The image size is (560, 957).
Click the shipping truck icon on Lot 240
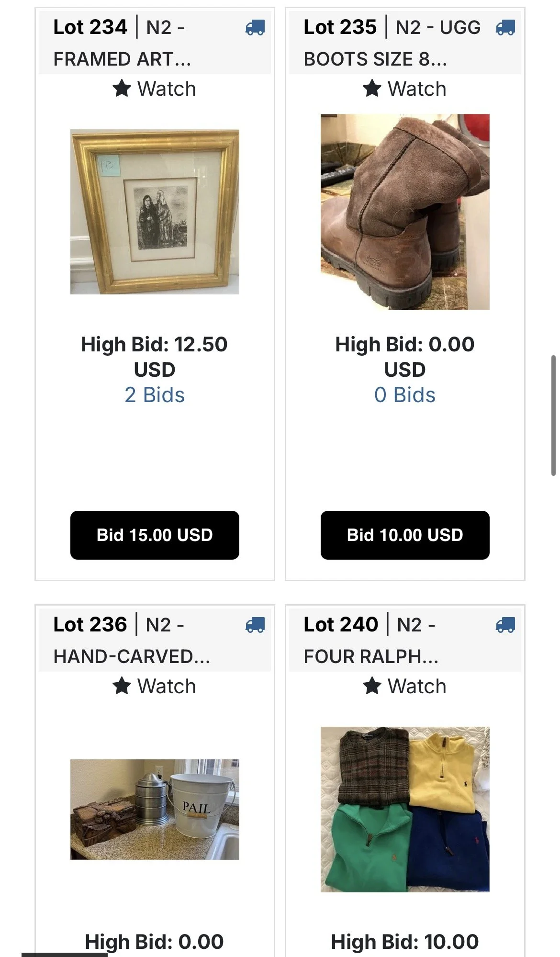click(505, 625)
